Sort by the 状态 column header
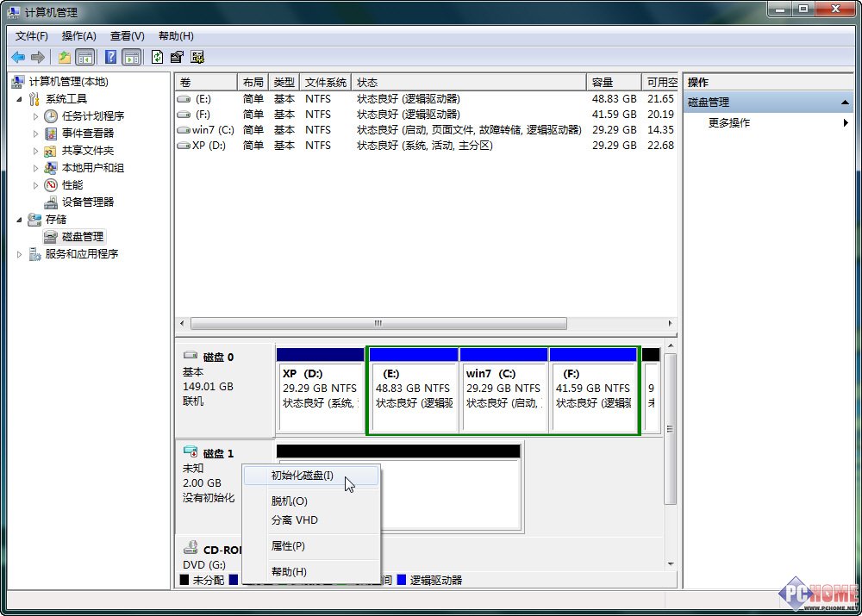862x616 pixels. [469, 83]
